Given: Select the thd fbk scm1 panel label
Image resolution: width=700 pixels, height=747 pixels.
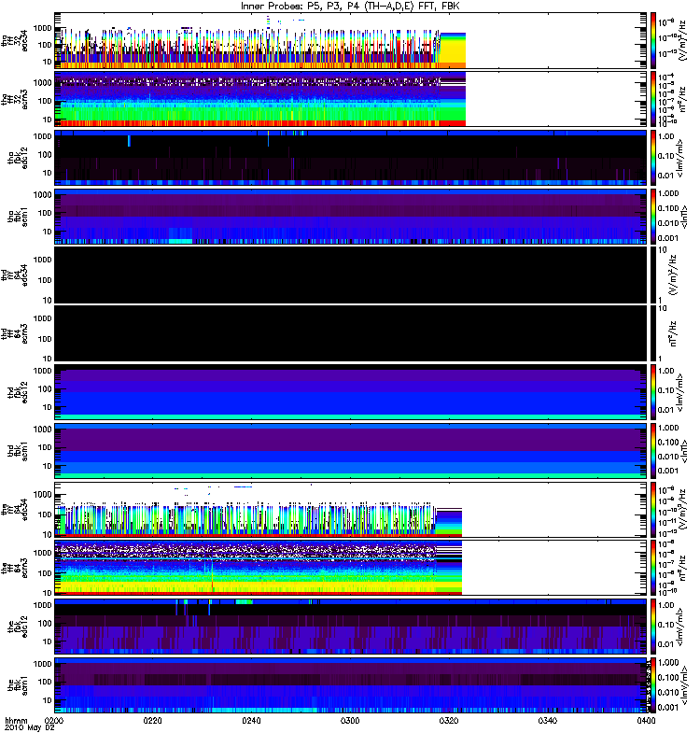Looking at the screenshot, I should (x=18, y=451).
